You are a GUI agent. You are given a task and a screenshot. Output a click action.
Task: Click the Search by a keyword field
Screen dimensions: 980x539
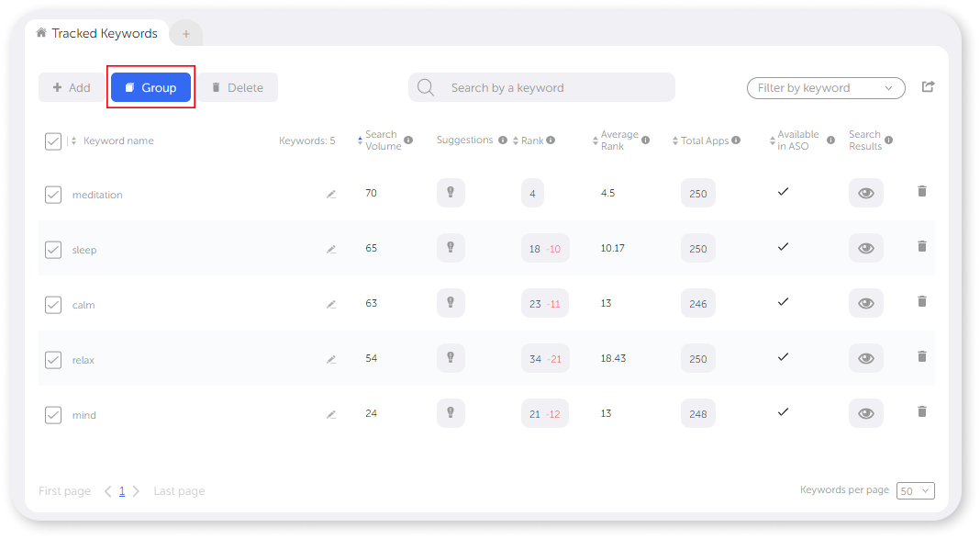pyautogui.click(x=542, y=87)
